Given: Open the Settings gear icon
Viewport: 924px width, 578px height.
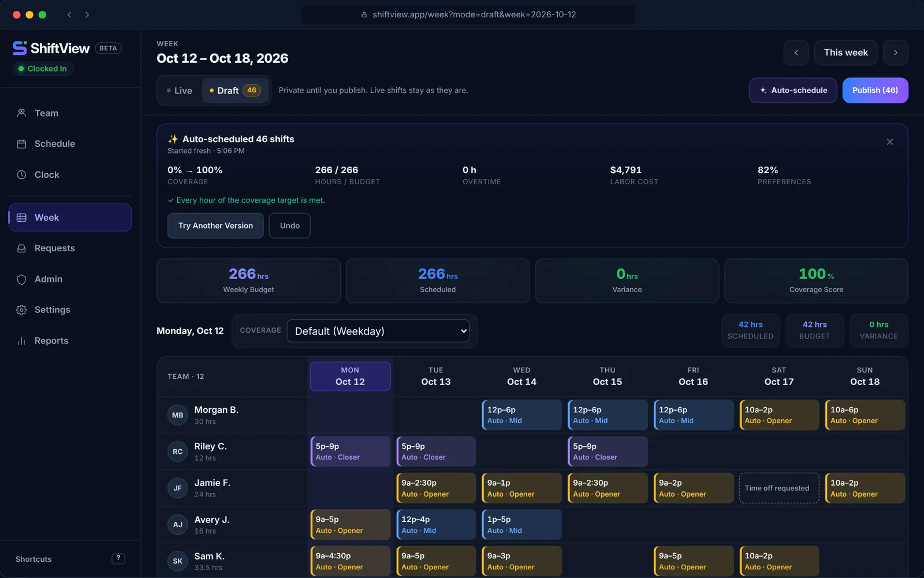Looking at the screenshot, I should tap(21, 310).
